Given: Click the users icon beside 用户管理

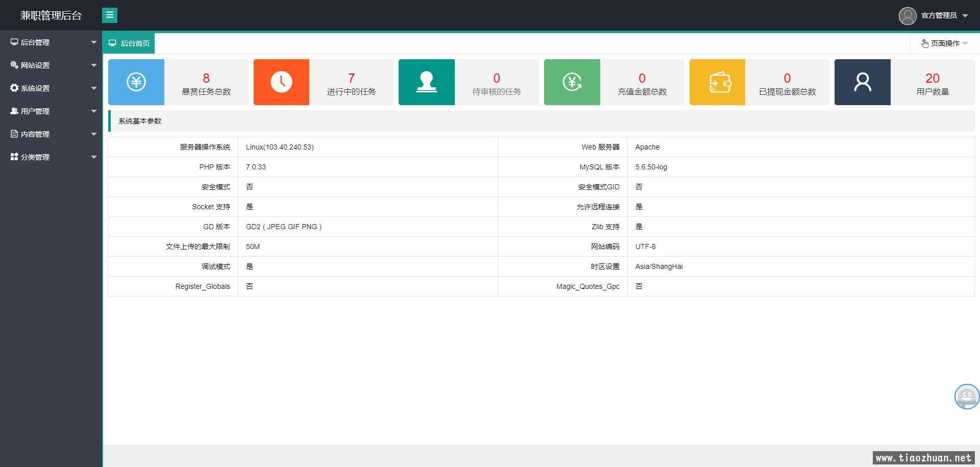Looking at the screenshot, I should pyautogui.click(x=14, y=111).
